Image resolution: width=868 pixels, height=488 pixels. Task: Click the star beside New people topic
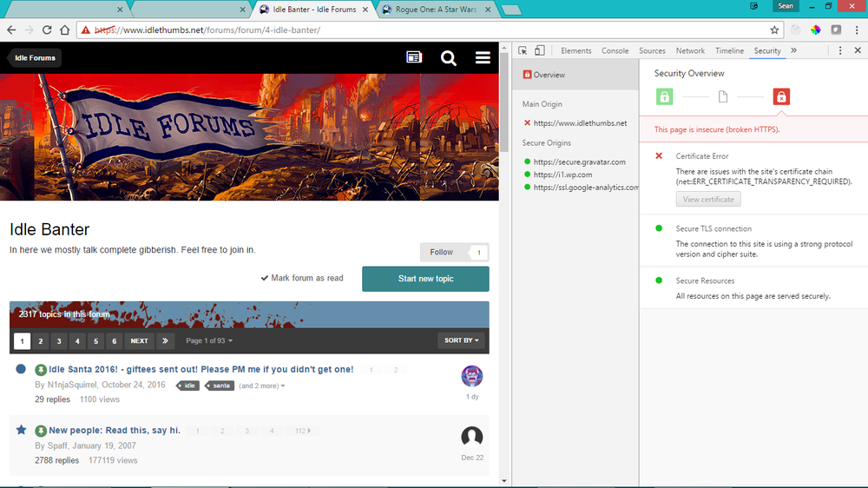21,430
